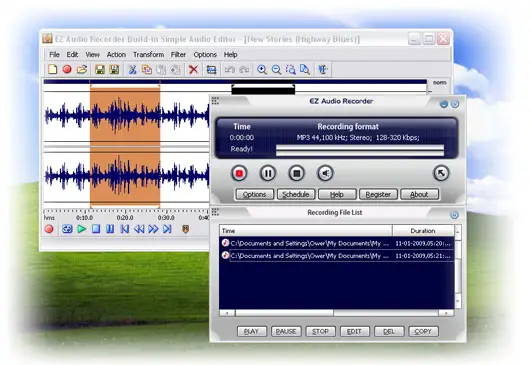The width and height of the screenshot is (531, 365).
Task: Click the last editor toolbar icon after zoom icons
Action: click(323, 69)
